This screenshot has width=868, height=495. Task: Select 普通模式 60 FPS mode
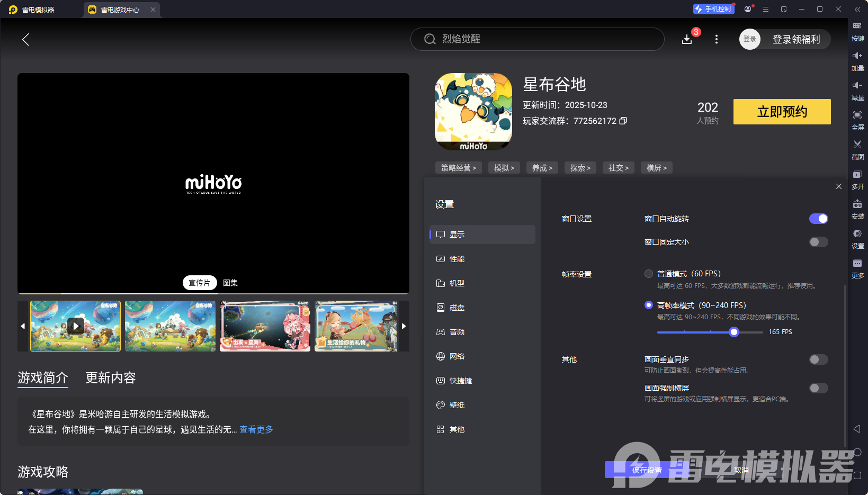(648, 274)
